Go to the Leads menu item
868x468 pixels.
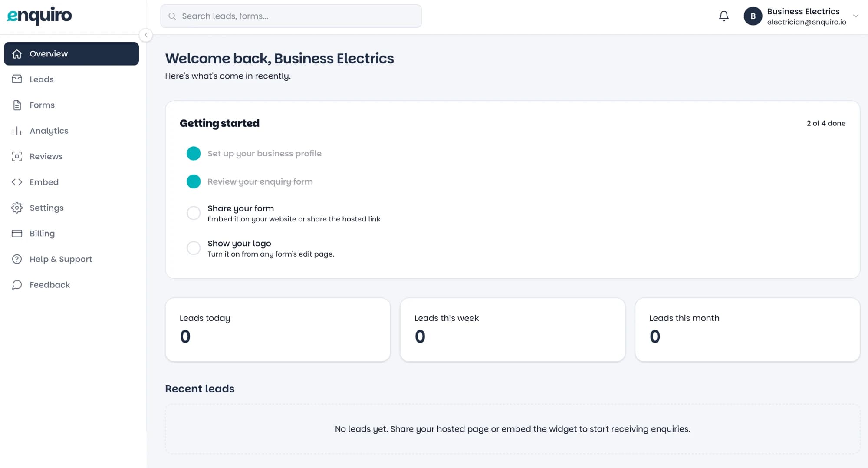click(71, 79)
